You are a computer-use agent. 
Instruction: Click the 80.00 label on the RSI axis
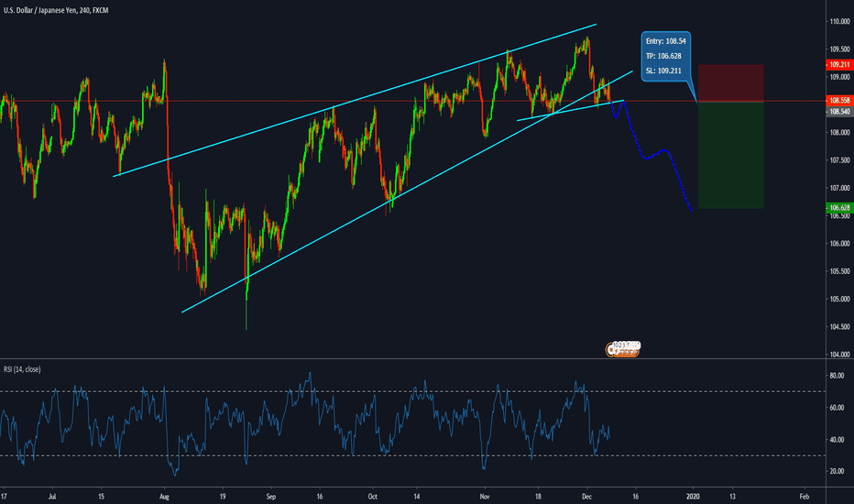coord(838,376)
